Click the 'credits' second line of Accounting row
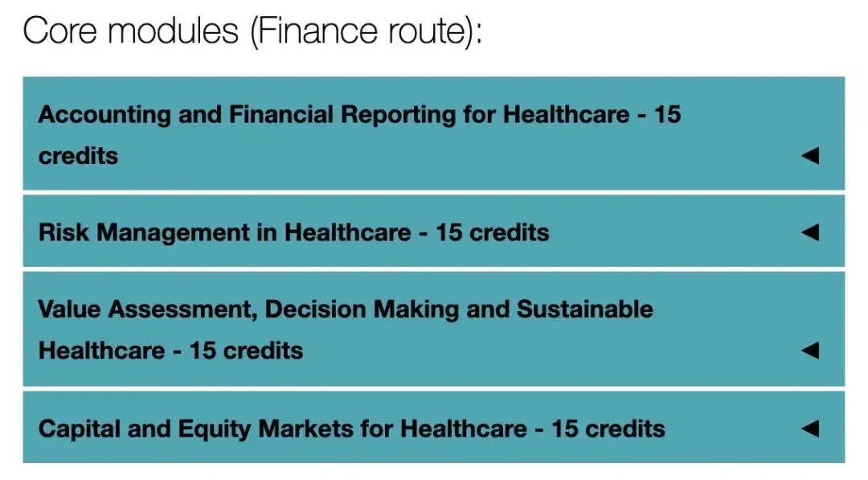The height and width of the screenshot is (480, 868). click(78, 156)
